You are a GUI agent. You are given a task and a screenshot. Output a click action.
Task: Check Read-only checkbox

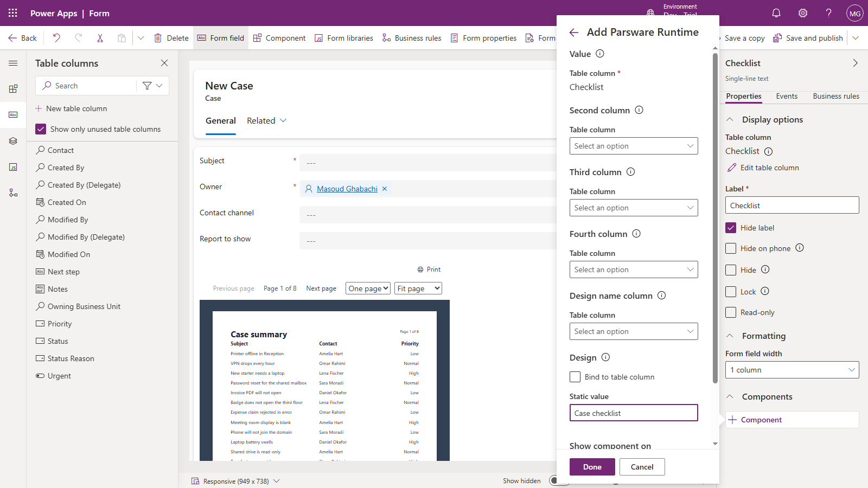click(x=731, y=312)
